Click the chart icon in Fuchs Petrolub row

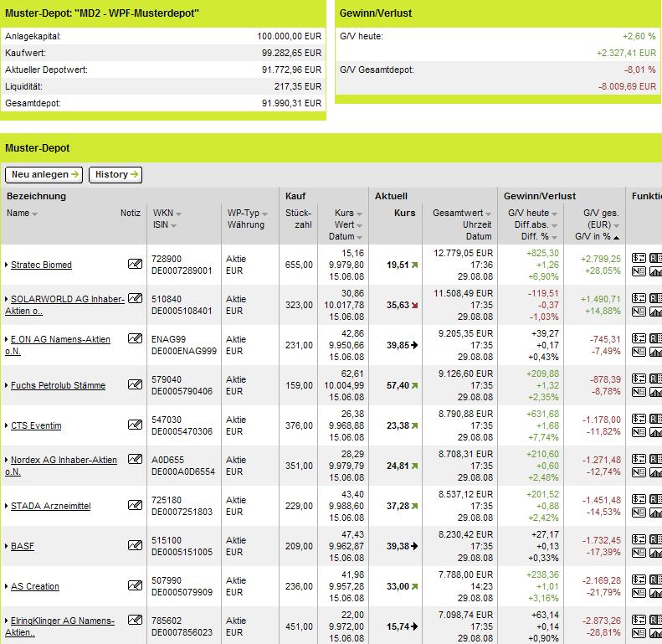tap(655, 392)
